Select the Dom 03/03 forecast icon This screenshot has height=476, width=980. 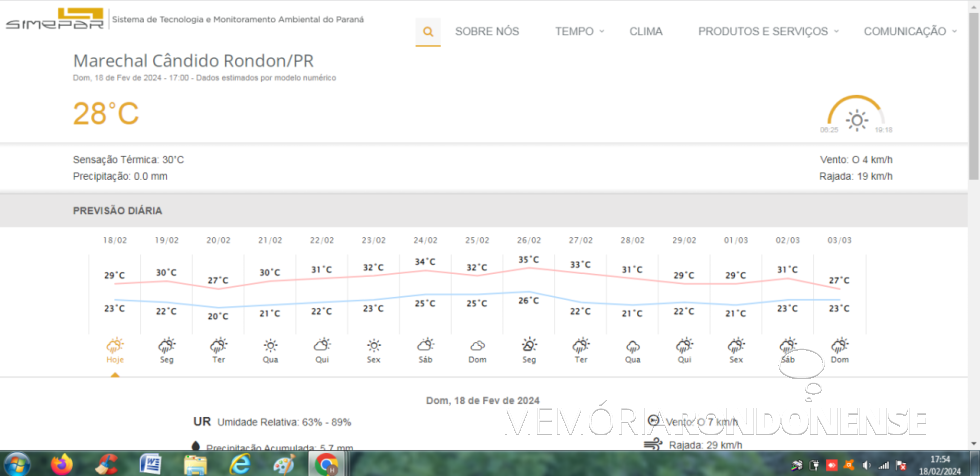(840, 345)
